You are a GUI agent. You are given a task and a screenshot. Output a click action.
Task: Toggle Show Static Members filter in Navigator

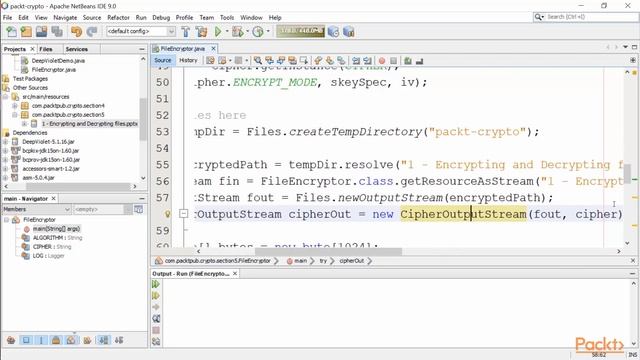click(x=41, y=340)
